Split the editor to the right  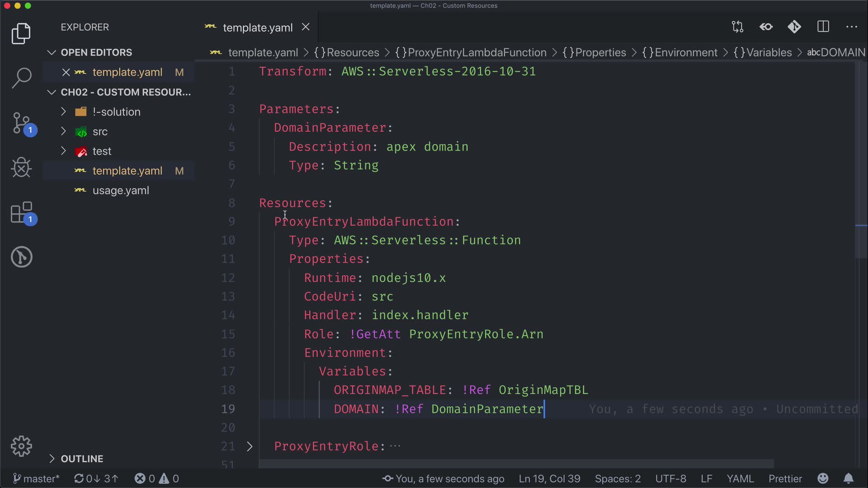[823, 27]
